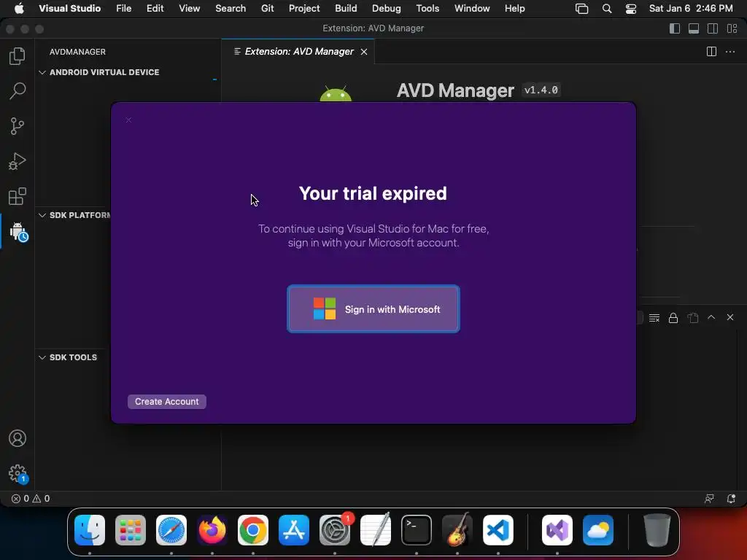
Task: Open the Visual Studio app menu
Action: click(69, 9)
